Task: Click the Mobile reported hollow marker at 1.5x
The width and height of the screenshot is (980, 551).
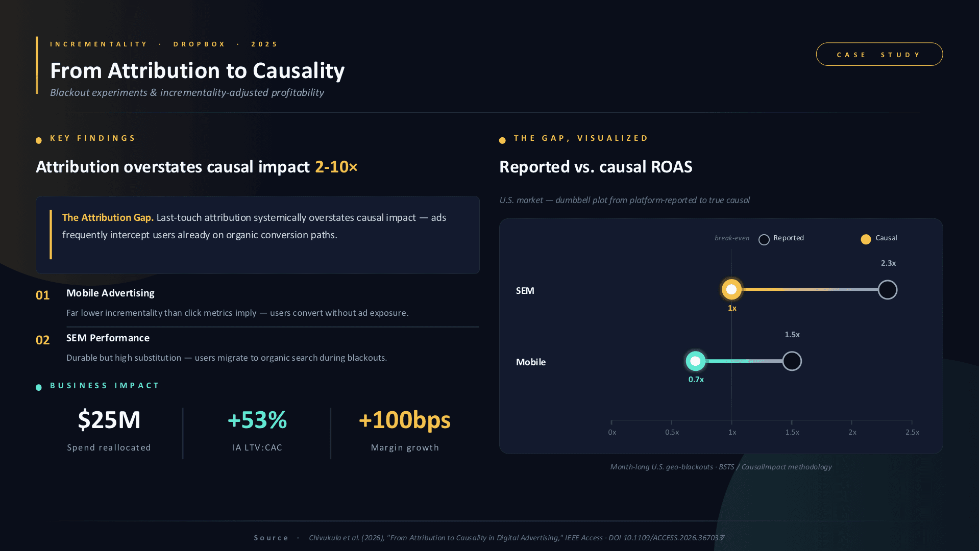Action: (792, 361)
